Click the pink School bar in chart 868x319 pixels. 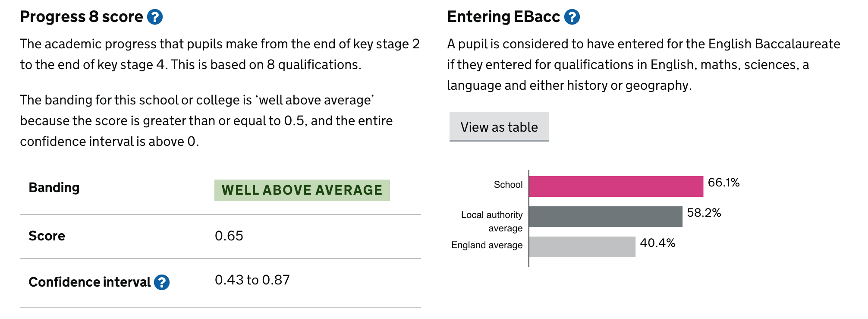tap(616, 186)
